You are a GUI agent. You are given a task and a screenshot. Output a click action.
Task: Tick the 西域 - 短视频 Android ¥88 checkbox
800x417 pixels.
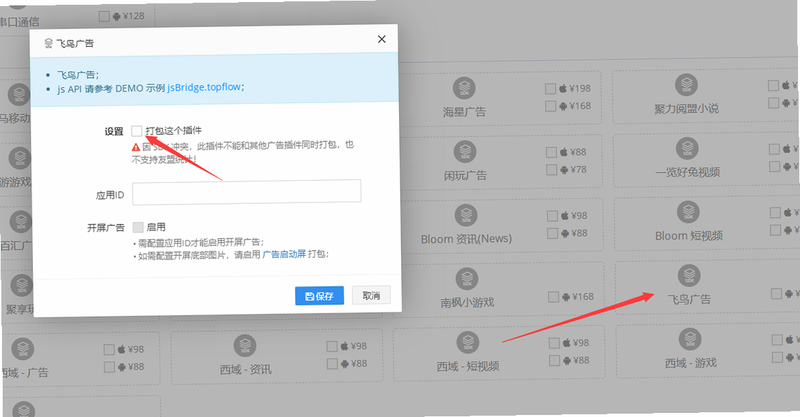tap(555, 360)
